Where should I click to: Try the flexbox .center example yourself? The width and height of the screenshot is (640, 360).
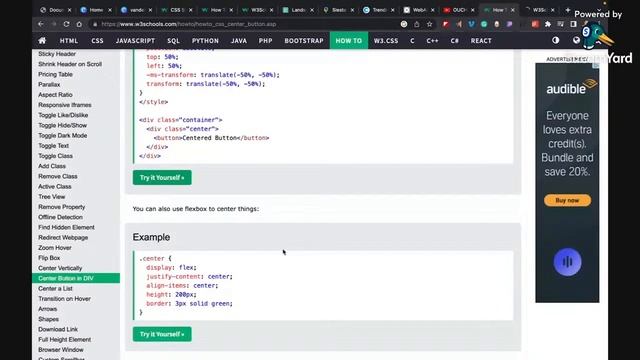click(162, 334)
